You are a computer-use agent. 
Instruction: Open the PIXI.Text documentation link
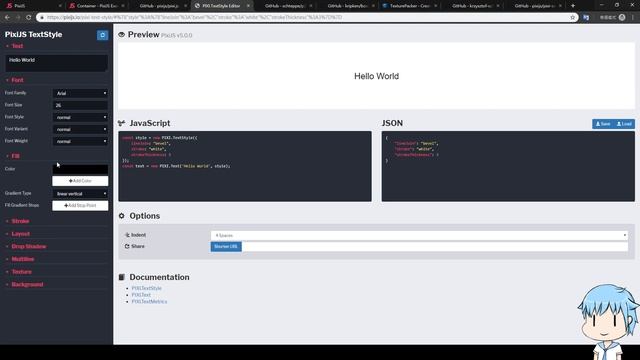141,295
